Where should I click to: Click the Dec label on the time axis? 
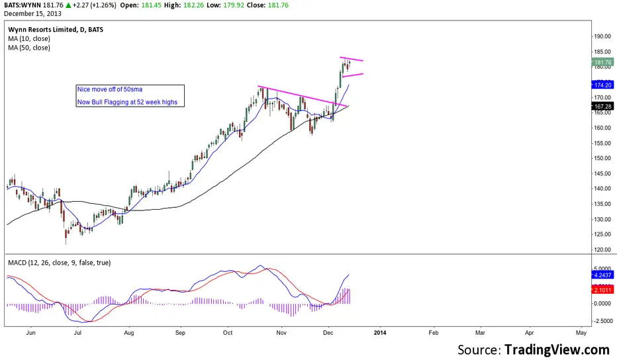328,332
